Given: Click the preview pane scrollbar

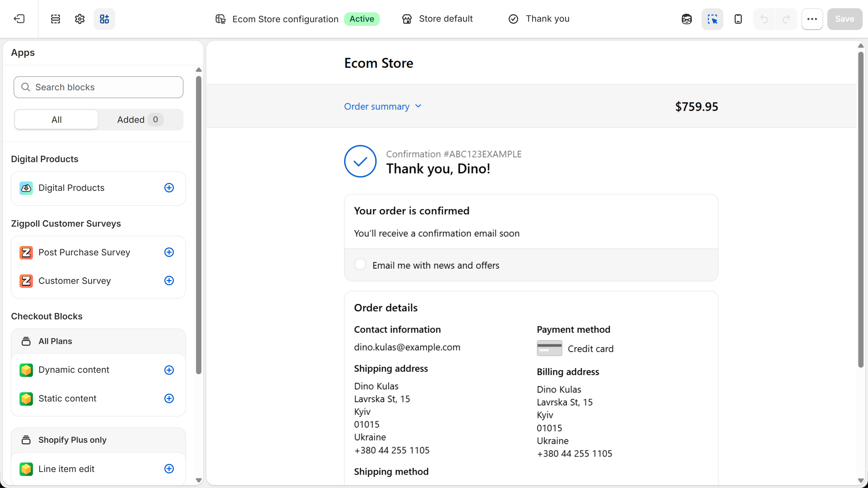Looking at the screenshot, I should pos(861,210).
